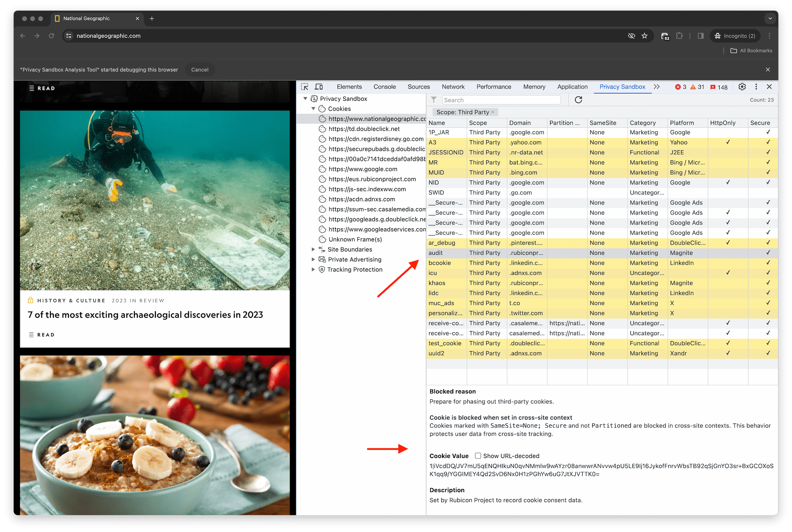Click the more tools overflow icon
The width and height of the screenshot is (792, 532).
[656, 87]
